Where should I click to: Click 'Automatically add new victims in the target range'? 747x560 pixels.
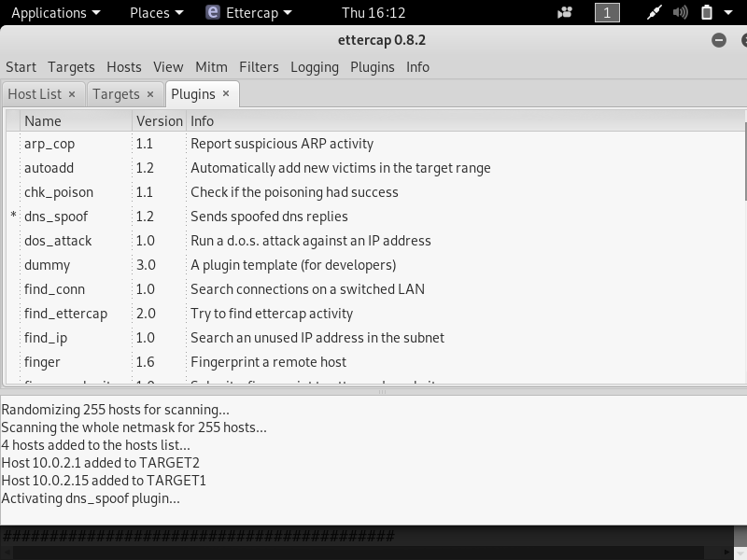[341, 168]
